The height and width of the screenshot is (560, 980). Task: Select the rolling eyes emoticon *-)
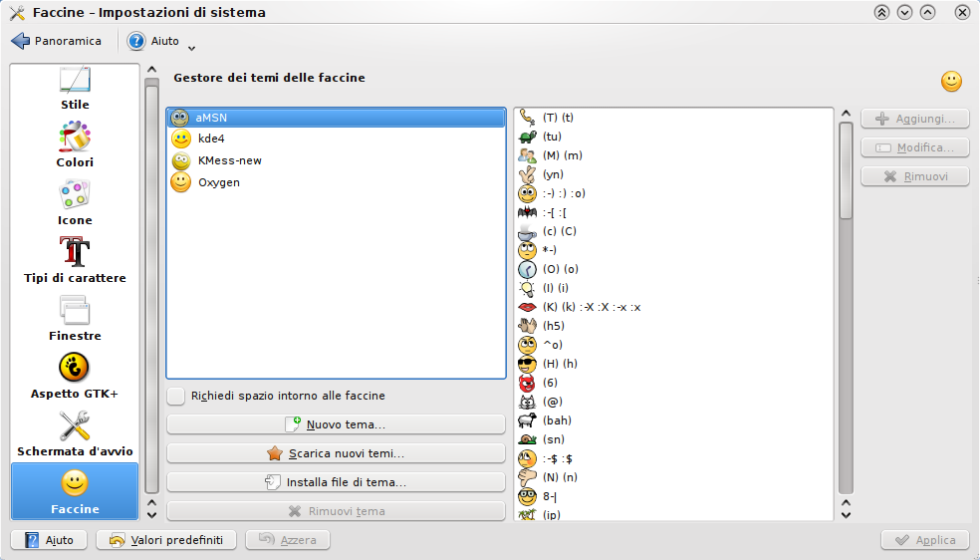(673, 250)
